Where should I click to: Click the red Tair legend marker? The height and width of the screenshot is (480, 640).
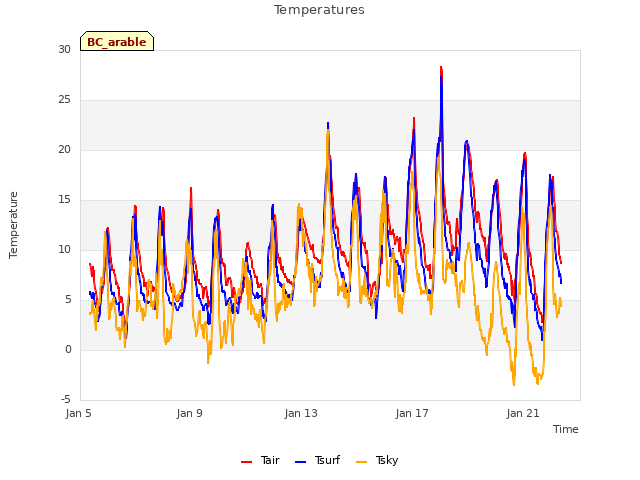(247, 462)
